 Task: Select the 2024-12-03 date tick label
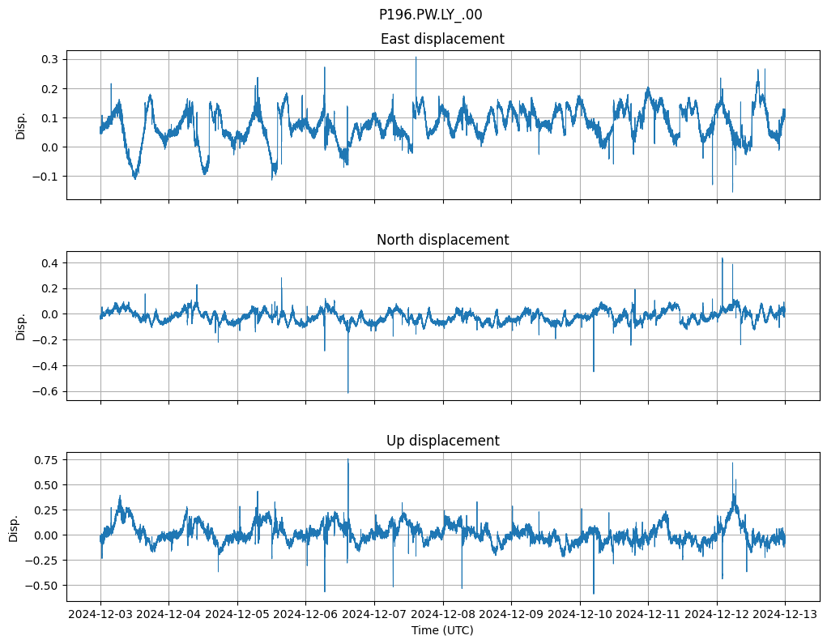point(100,615)
